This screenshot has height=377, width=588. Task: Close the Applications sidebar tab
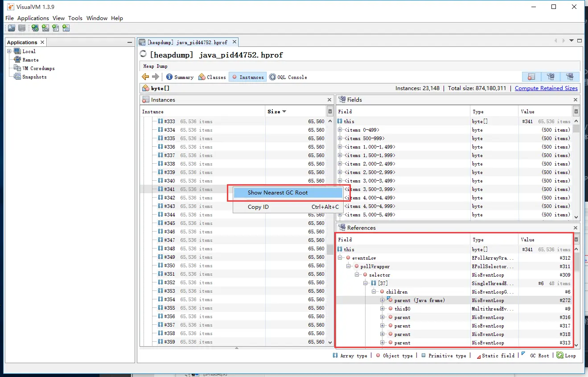pos(42,42)
